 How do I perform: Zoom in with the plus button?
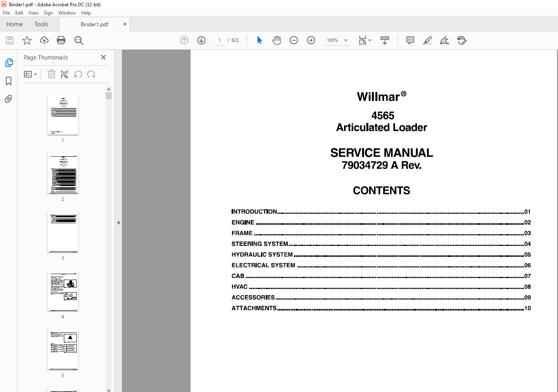[311, 40]
